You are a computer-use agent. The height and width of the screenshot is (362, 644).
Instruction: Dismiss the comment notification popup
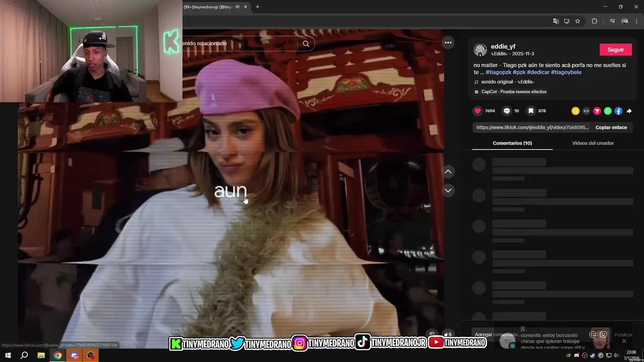624,341
